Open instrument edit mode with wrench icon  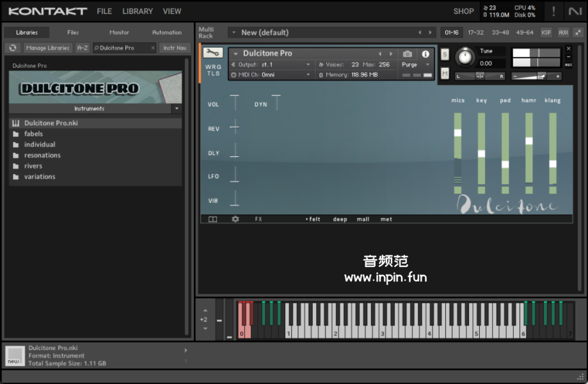(213, 54)
